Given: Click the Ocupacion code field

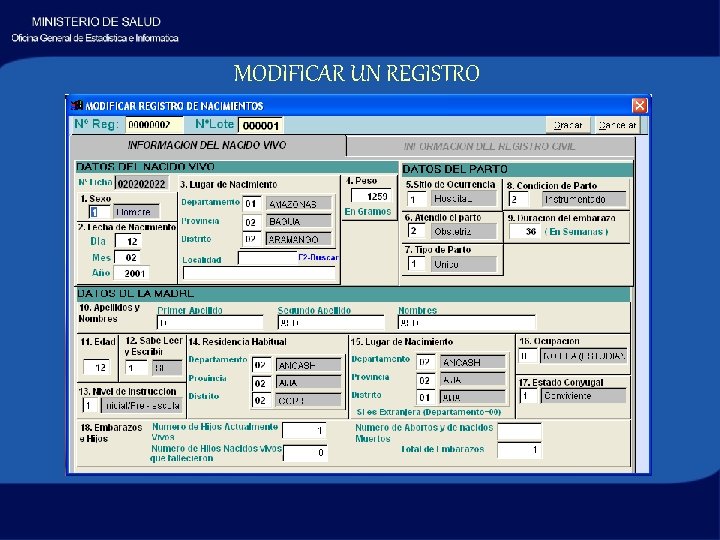Looking at the screenshot, I should pos(528,356).
